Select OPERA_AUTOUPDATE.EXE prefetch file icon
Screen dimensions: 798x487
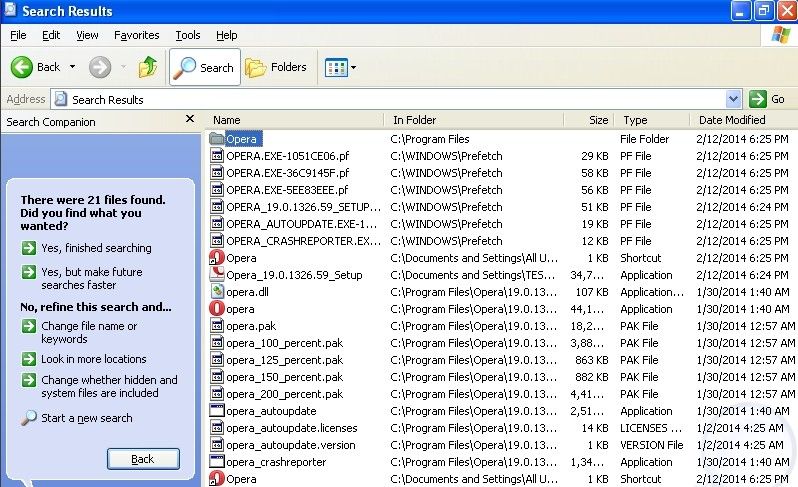[x=217, y=224]
